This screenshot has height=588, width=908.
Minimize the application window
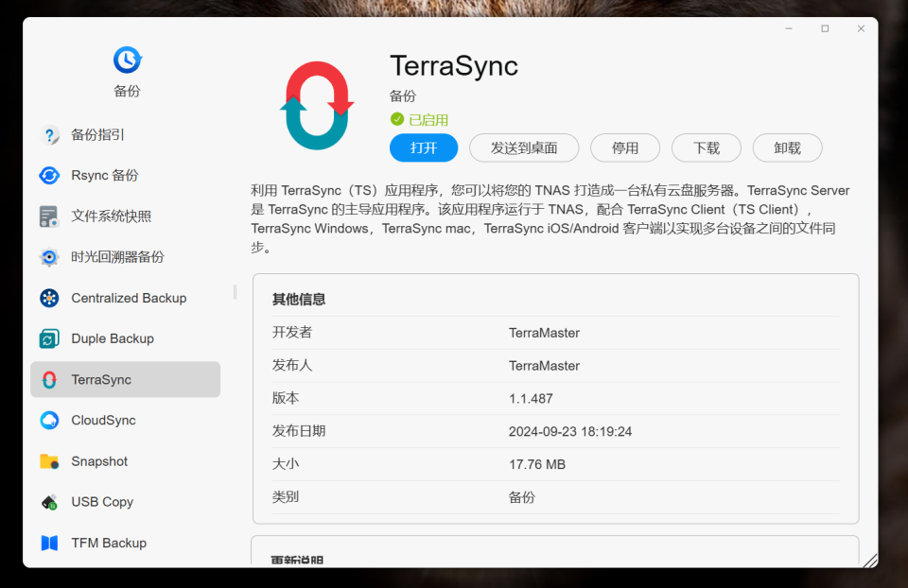click(789, 28)
